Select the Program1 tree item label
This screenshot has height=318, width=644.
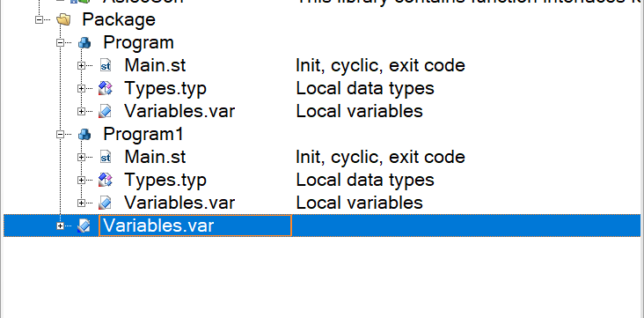tap(143, 134)
